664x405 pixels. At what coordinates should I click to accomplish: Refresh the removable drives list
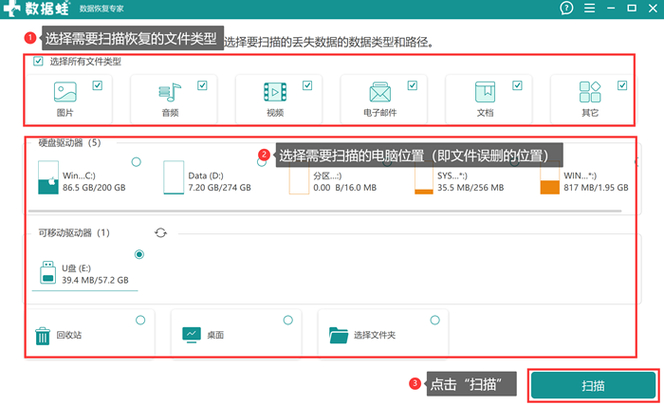point(160,233)
